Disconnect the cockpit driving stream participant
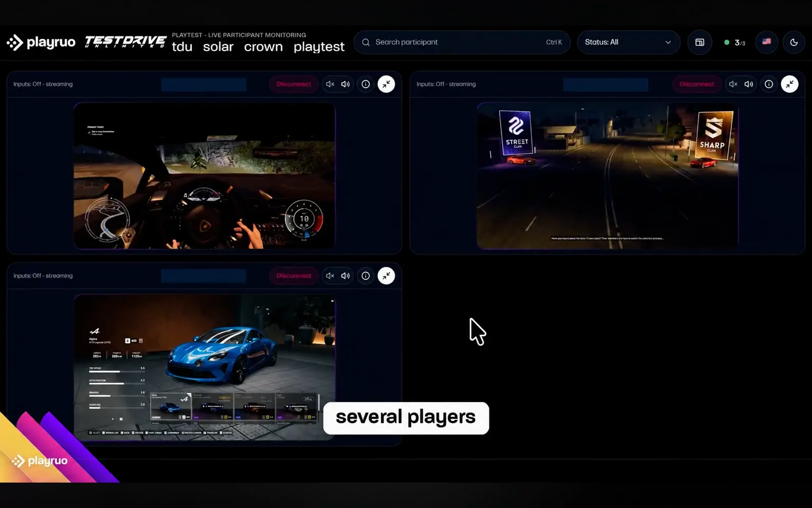The height and width of the screenshot is (508, 812). tap(294, 84)
